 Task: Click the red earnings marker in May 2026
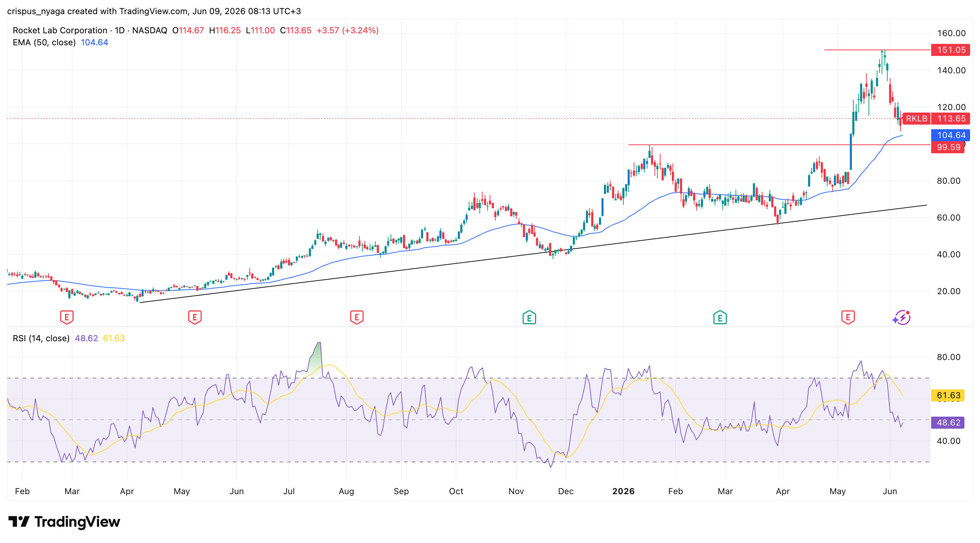(x=848, y=317)
